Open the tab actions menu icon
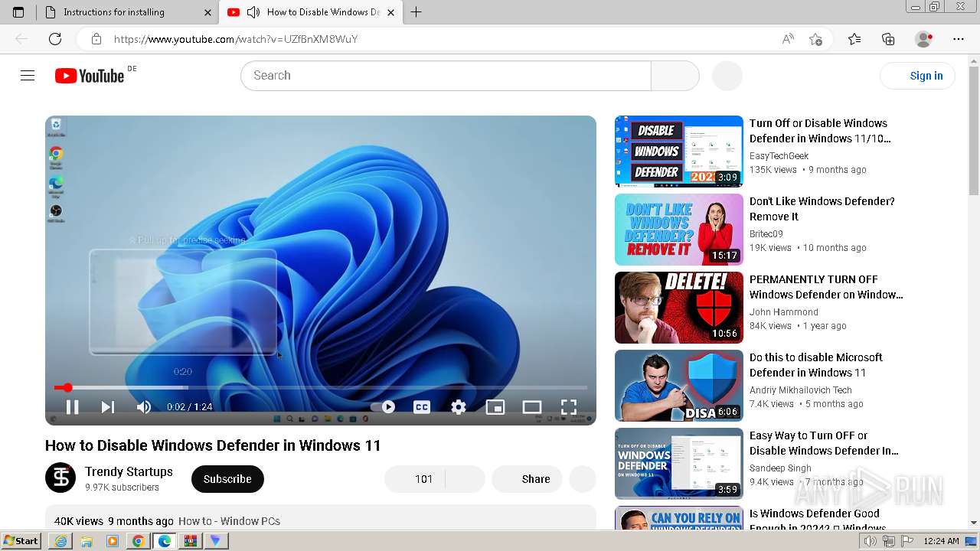The width and height of the screenshot is (980, 551). click(x=18, y=12)
